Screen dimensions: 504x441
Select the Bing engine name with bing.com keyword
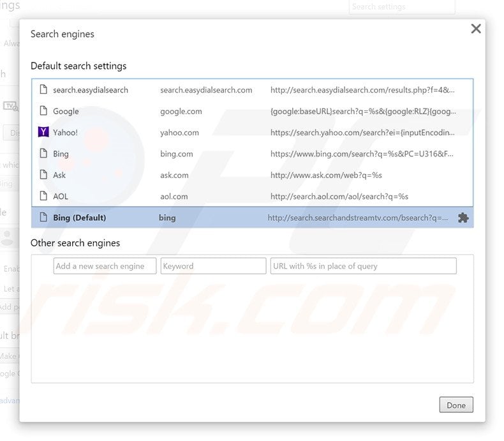click(x=61, y=154)
